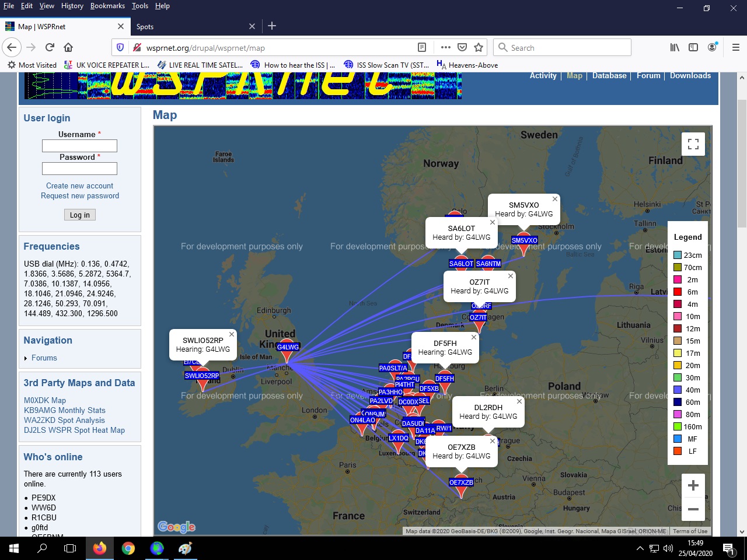Expand the Forums navigation item

pos(44,358)
